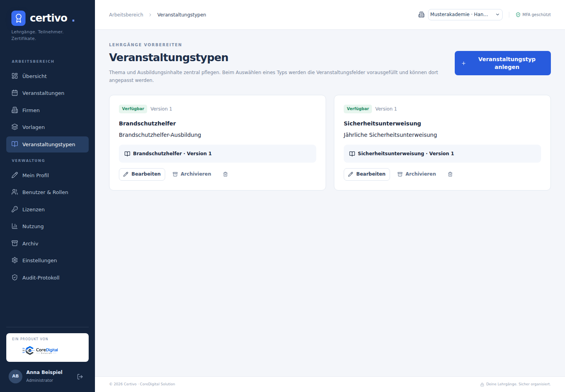Edit the Brandschutzhelfer type with Bearbeiten

click(142, 174)
